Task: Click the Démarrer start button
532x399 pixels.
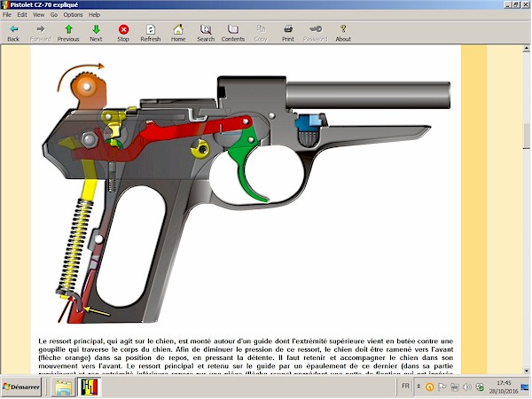Action: (21, 387)
